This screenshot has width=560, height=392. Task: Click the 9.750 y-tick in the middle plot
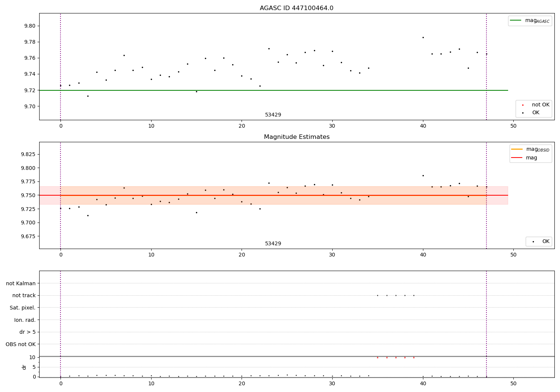point(28,195)
